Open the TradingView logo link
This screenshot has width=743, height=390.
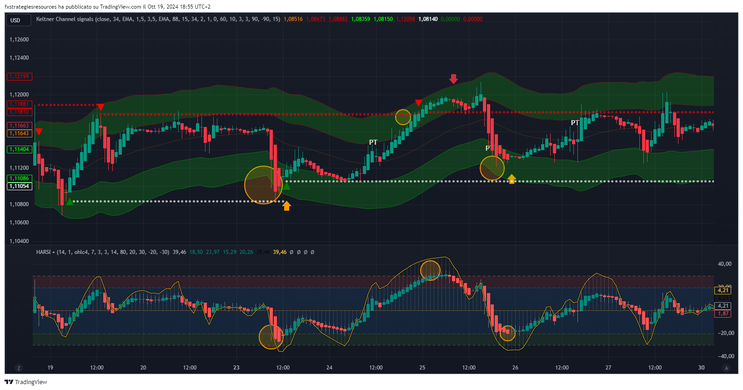click(x=26, y=382)
